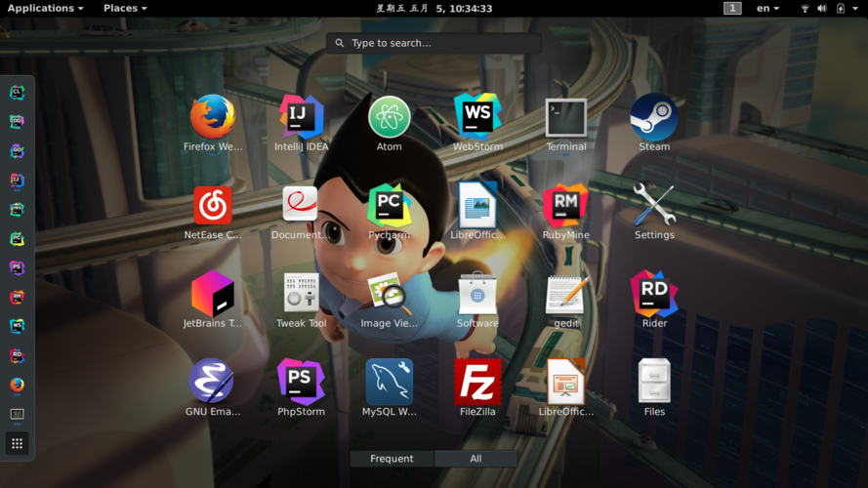Open FileZilla
868x488 pixels.
[x=477, y=382]
